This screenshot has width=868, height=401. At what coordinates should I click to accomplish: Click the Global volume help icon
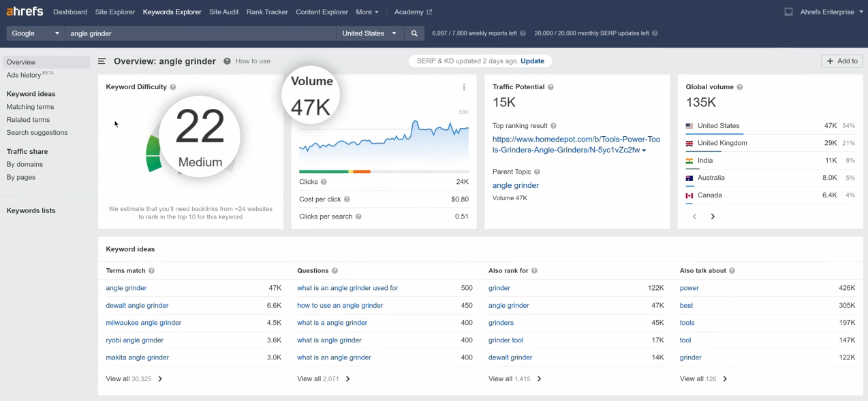pos(740,87)
